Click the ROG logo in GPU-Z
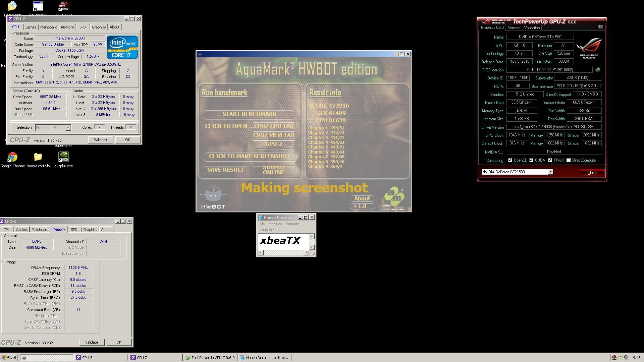Image resolution: width=644 pixels, height=362 pixels. pyautogui.click(x=589, y=49)
